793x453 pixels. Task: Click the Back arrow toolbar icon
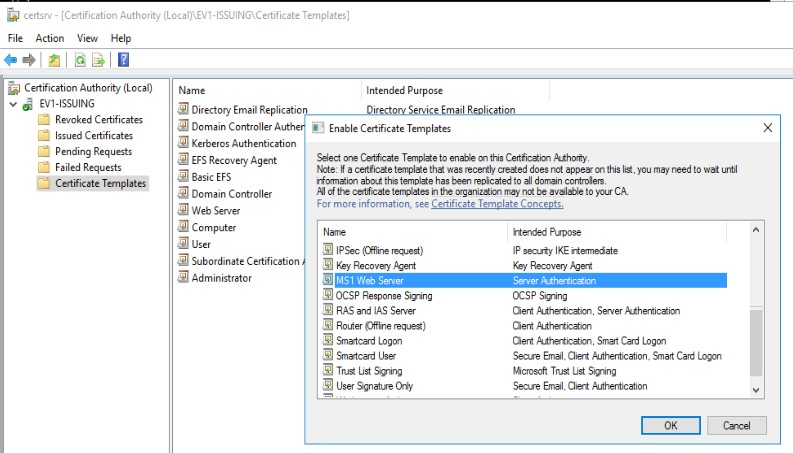pyautogui.click(x=10, y=60)
